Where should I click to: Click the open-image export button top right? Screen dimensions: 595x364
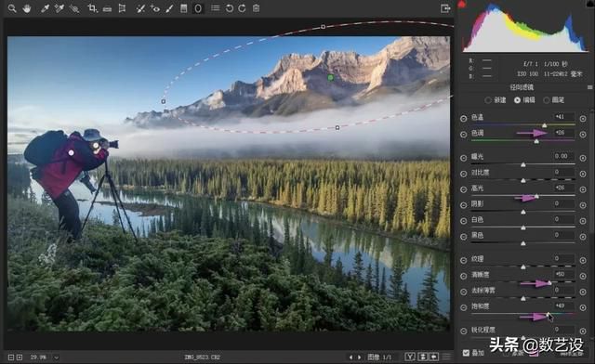click(x=445, y=8)
